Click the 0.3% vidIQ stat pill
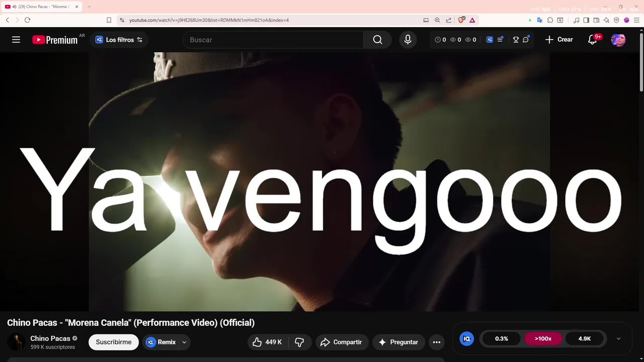The height and width of the screenshot is (362, 644). [502, 338]
